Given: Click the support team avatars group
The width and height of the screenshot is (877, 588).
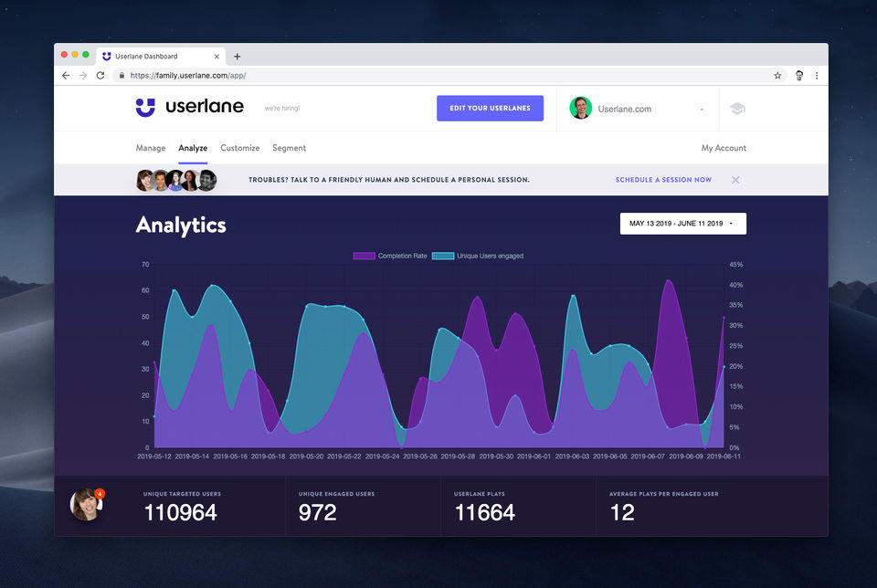Looking at the screenshot, I should (176, 180).
